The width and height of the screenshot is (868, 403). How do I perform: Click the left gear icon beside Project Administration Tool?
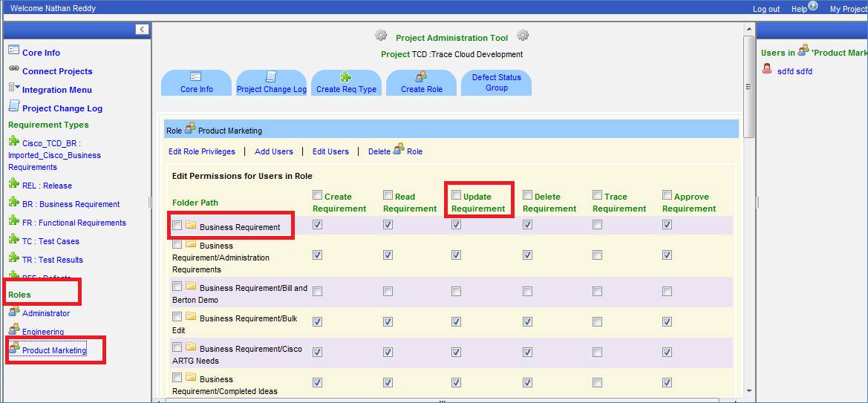coord(381,36)
